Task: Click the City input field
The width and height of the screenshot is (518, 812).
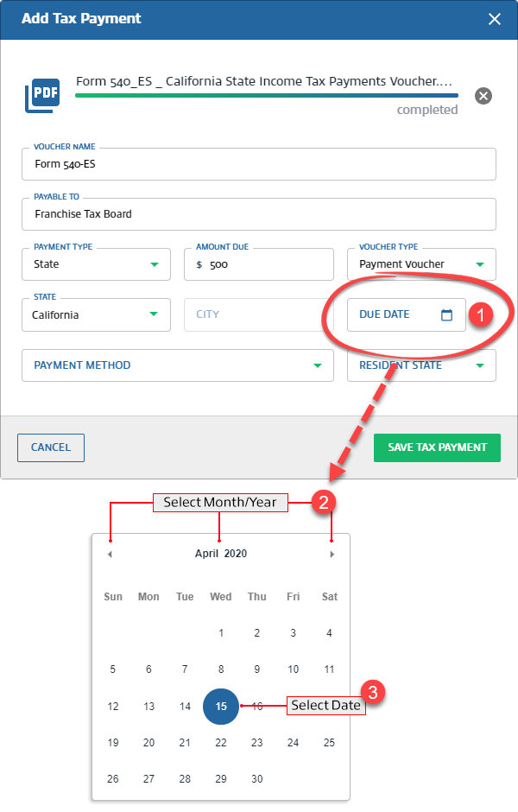Action: pyautogui.click(x=259, y=314)
